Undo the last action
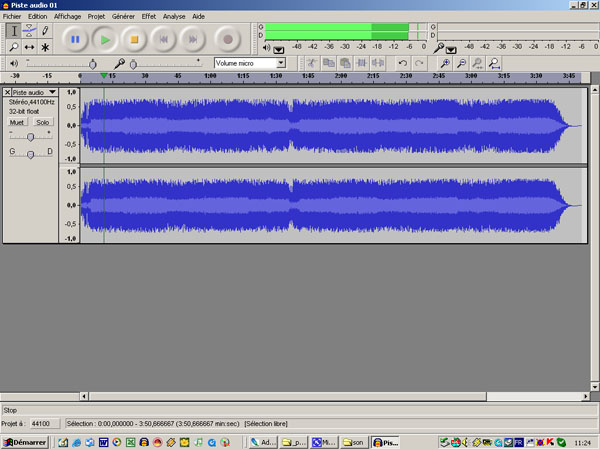Image resolution: width=600 pixels, height=450 pixels. tap(403, 63)
